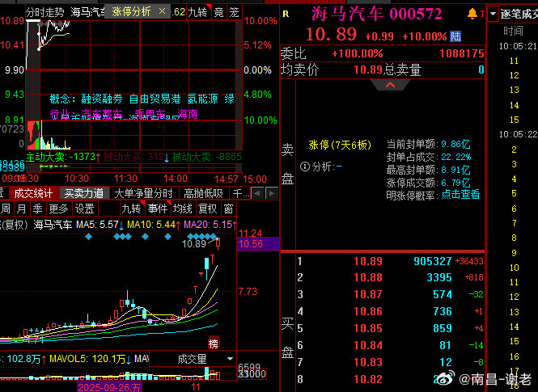Select the 笼 button in the intraday toolbar

click(x=234, y=13)
